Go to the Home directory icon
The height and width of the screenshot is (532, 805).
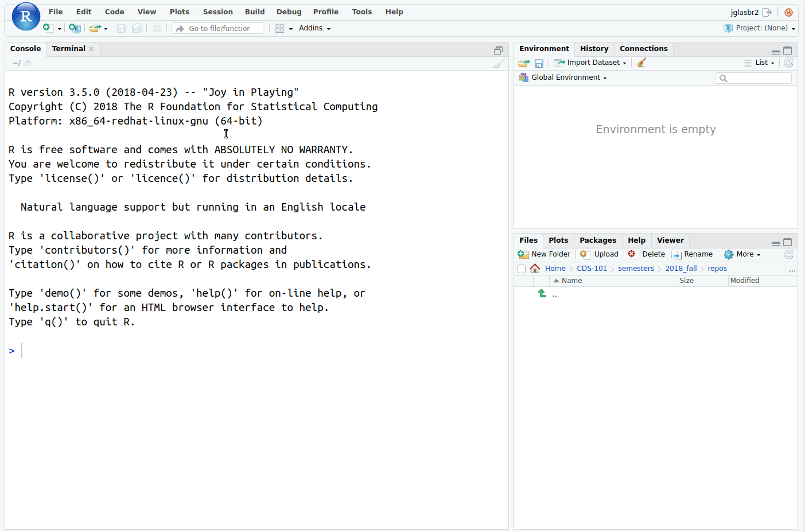[535, 268]
